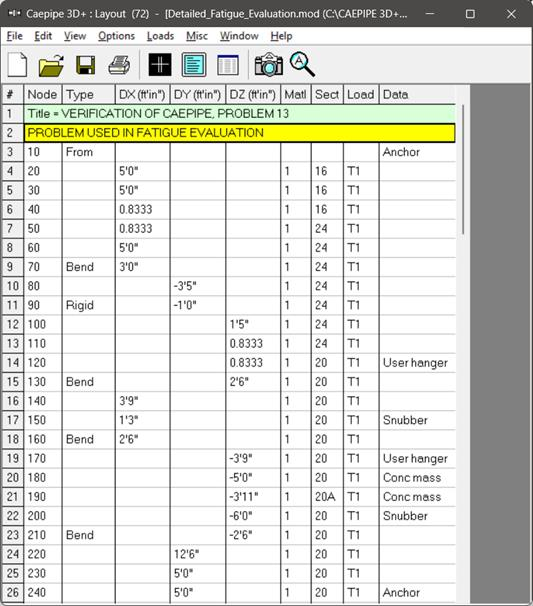Open the Misc menu
Viewport: 533px width, 606px height.
pos(197,36)
